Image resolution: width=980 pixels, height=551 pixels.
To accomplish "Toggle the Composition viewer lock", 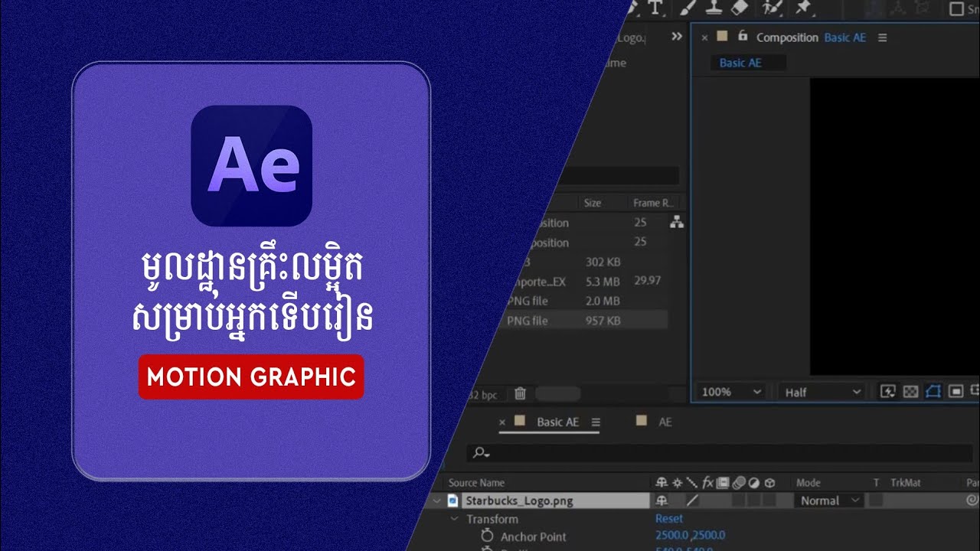I will coord(742,36).
